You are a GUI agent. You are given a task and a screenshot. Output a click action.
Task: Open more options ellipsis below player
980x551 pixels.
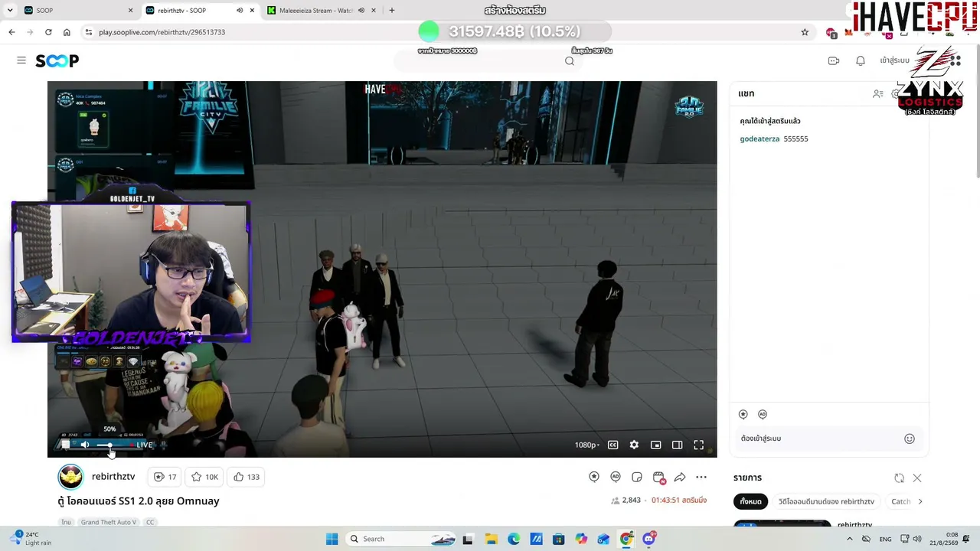[701, 477]
